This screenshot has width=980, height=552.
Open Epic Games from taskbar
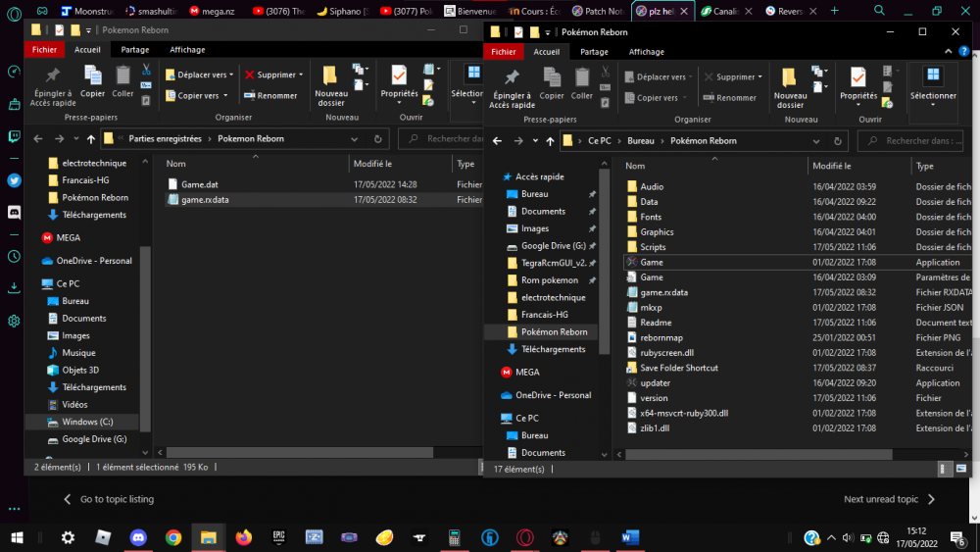coord(278,537)
